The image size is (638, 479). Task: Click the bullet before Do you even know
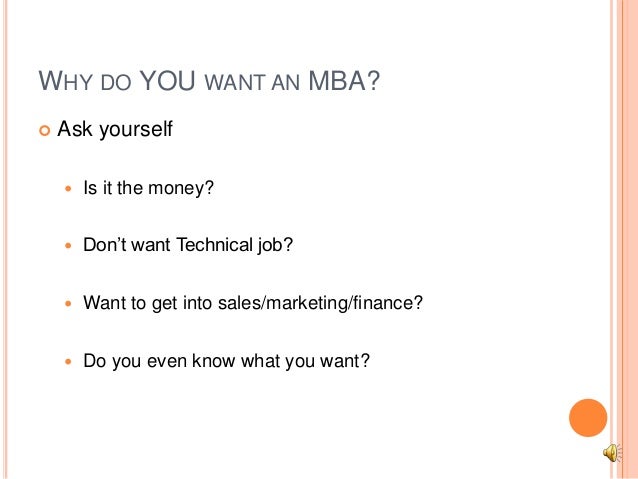point(68,361)
